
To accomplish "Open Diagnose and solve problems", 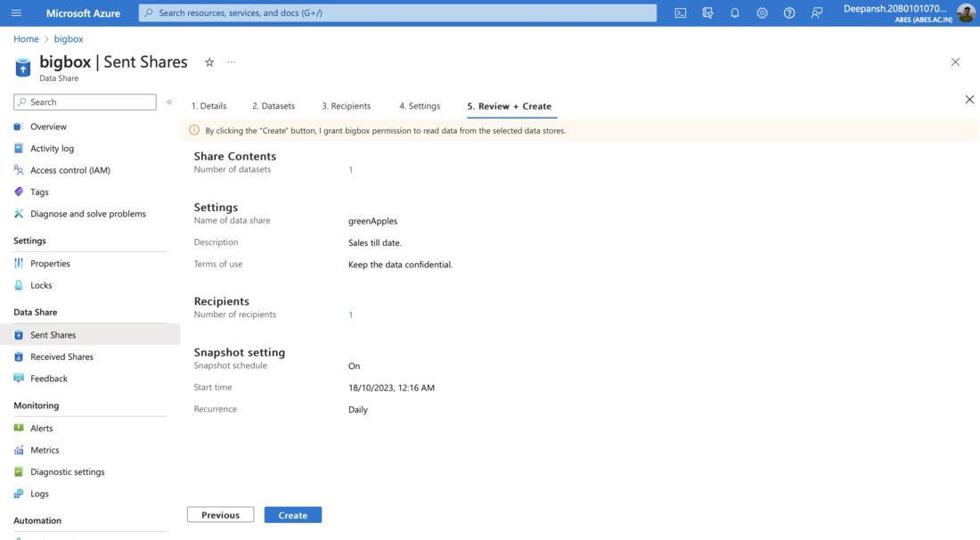I will (88, 214).
